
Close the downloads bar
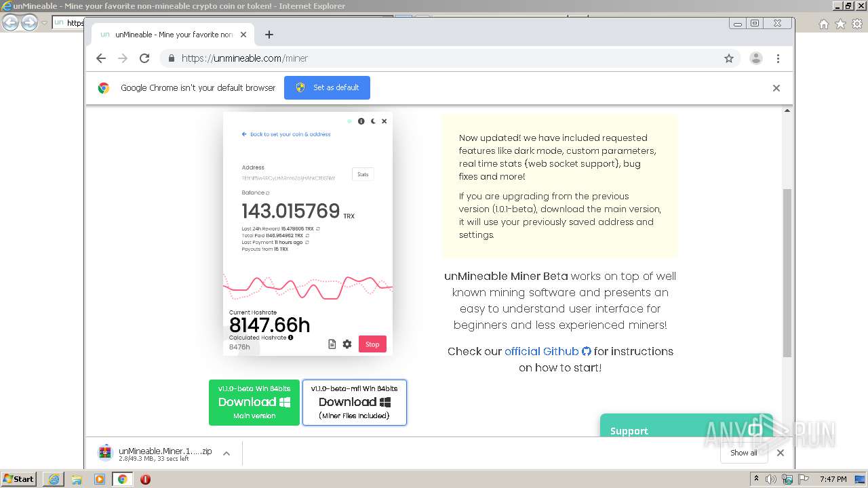[781, 453]
